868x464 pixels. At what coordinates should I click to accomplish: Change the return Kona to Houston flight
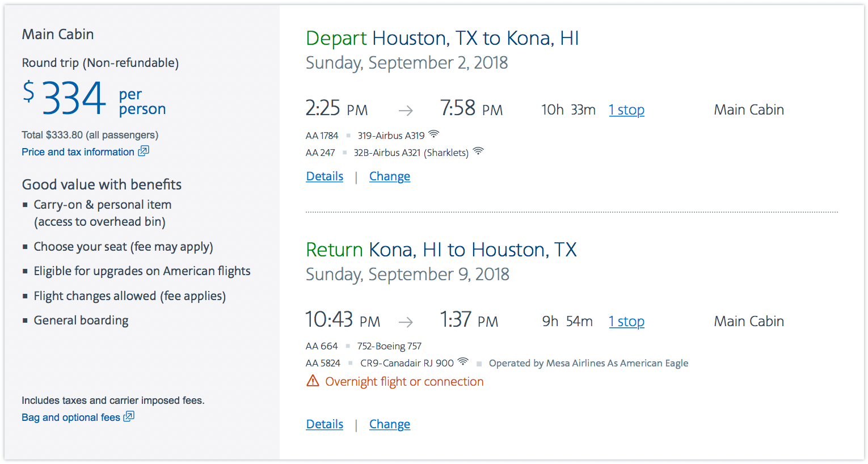pos(390,424)
